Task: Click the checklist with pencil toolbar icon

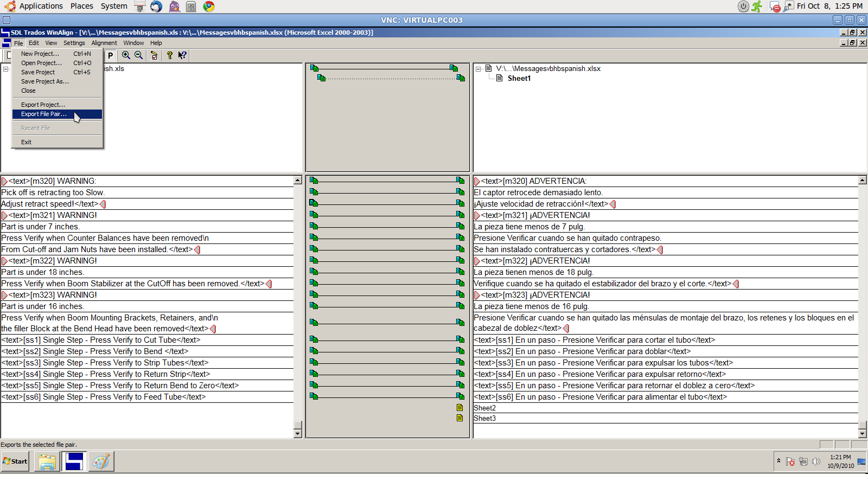Action: coord(154,55)
